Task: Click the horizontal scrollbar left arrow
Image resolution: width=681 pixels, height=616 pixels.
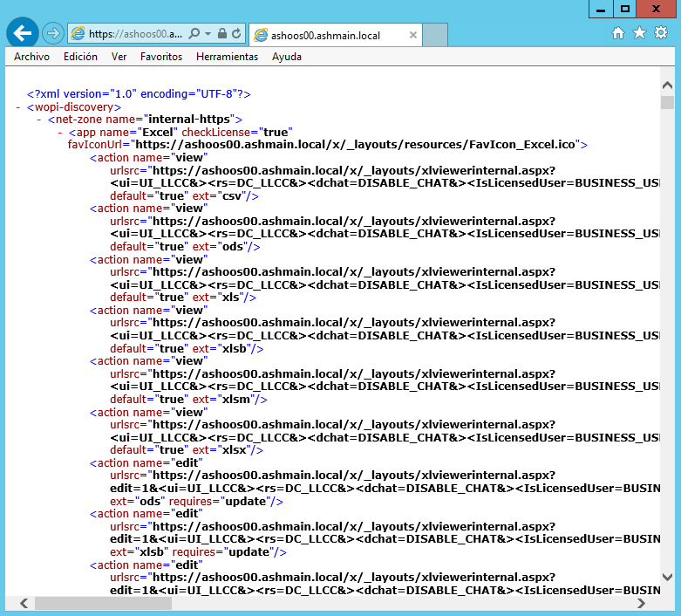Action: pos(24,604)
